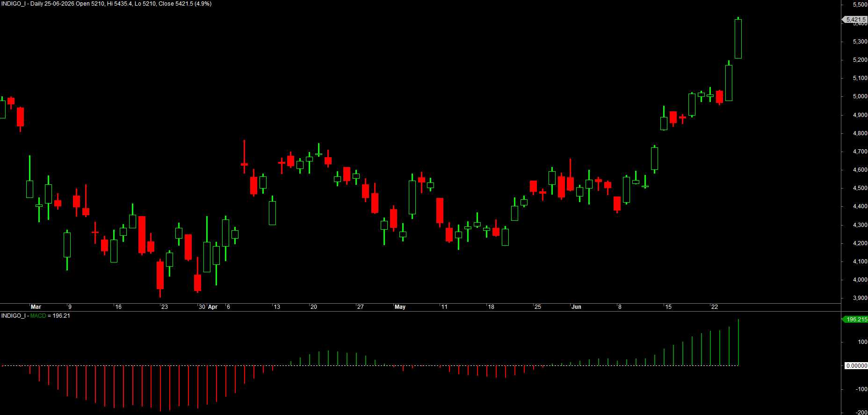Click the date label 23 on time axis

164,307
